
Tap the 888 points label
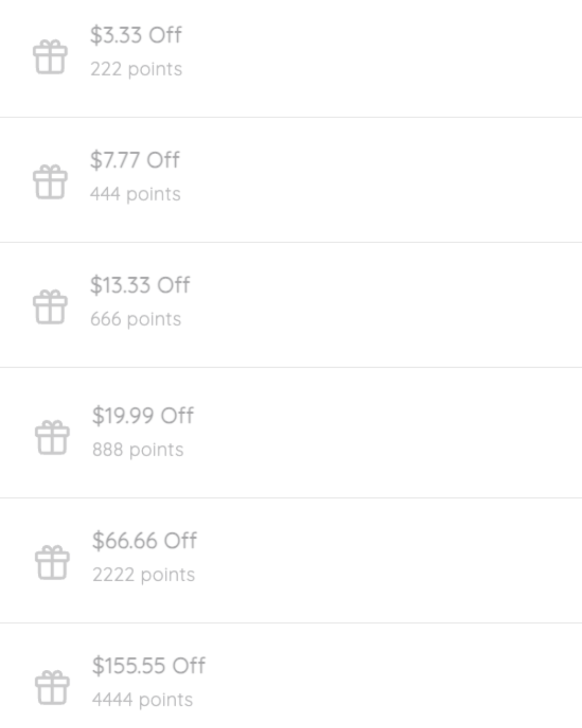(x=138, y=450)
